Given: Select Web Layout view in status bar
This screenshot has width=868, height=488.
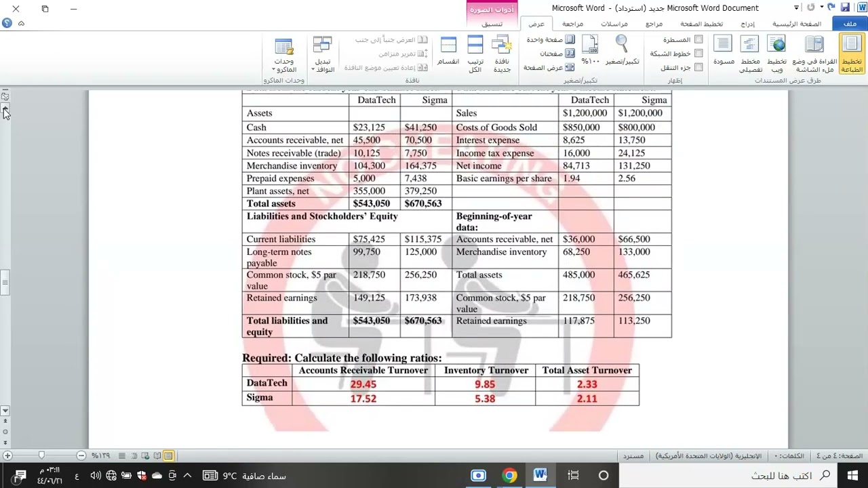Looking at the screenshot, I should tap(146, 456).
